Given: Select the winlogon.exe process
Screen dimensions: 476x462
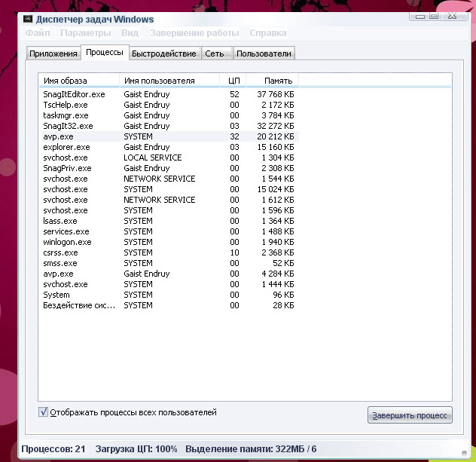Looking at the screenshot, I should point(169,242).
